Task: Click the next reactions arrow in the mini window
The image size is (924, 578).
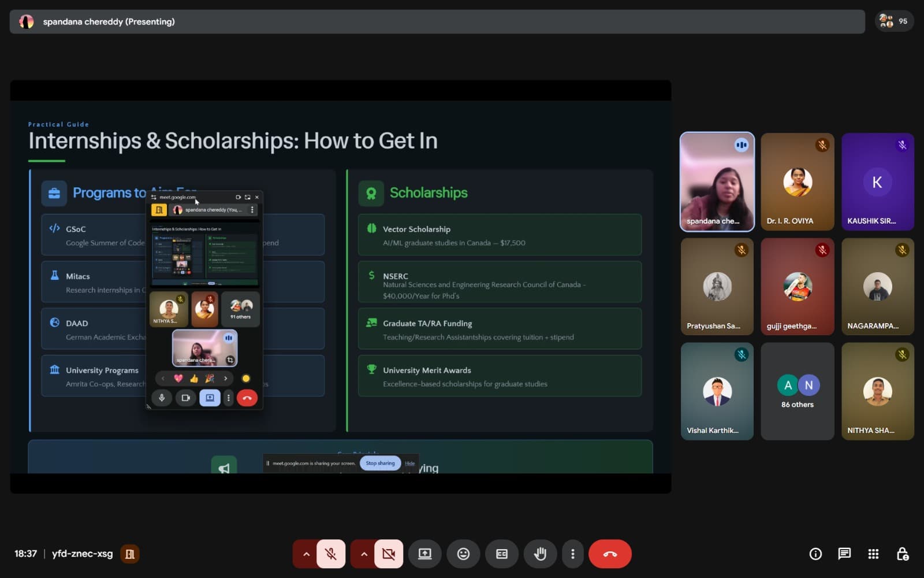Action: click(225, 379)
